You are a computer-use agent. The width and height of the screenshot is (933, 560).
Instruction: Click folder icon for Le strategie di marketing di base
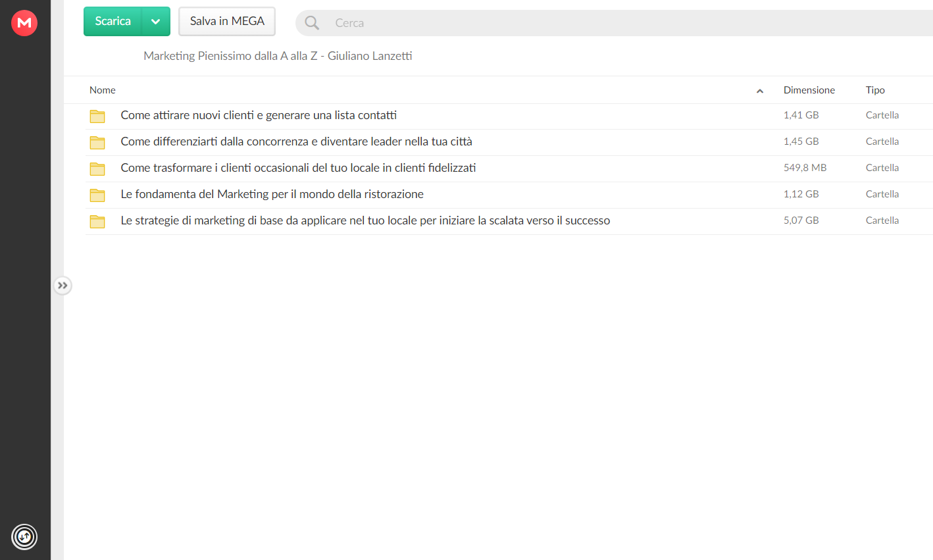pos(97,221)
